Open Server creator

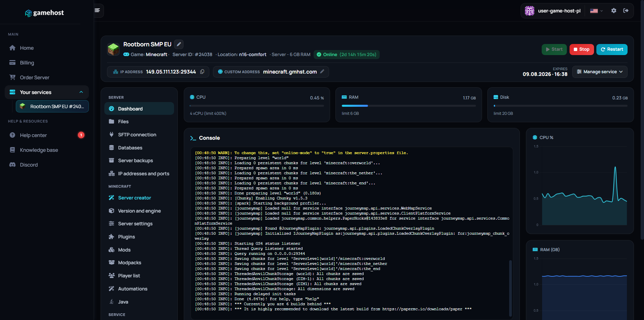[x=139, y=198]
